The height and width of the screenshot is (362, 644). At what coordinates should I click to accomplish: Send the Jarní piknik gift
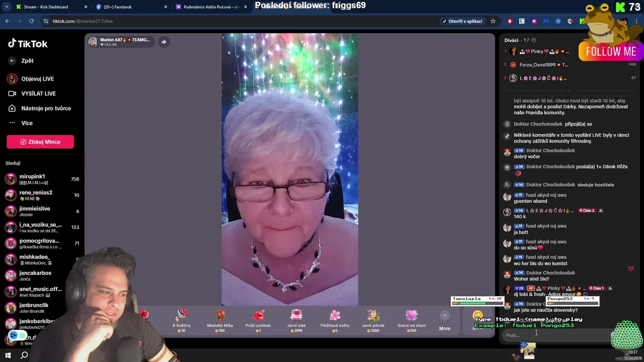tap(373, 320)
